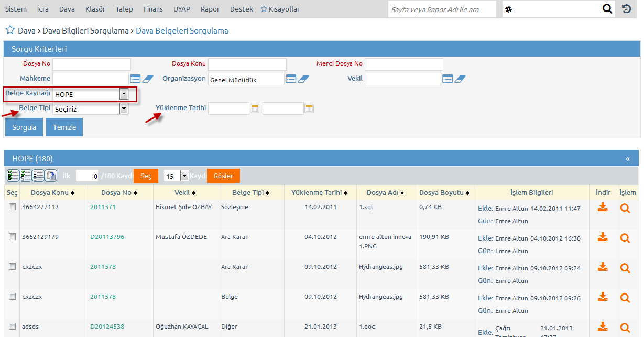Clear the Mahkeme field with eraser icon
Image resolution: width=644 pixels, height=337 pixels.
click(x=147, y=79)
